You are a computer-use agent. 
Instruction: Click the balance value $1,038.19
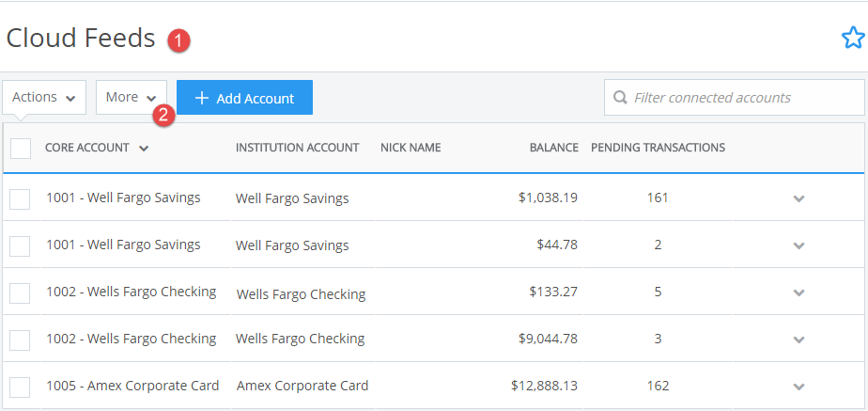pos(548,198)
